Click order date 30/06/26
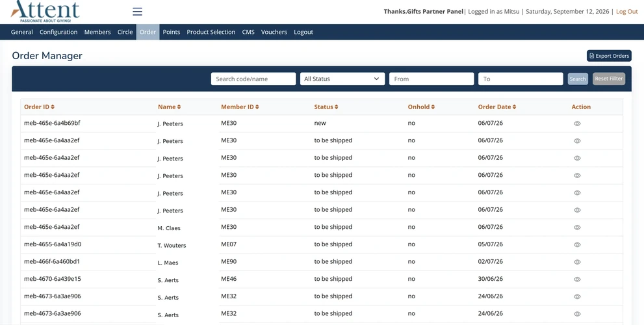The image size is (644, 325). pyautogui.click(x=491, y=279)
